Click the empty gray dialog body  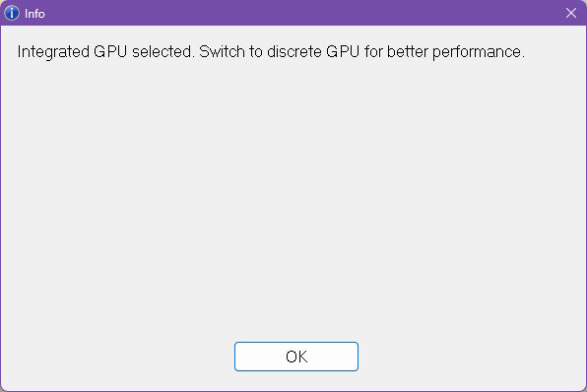293,195
